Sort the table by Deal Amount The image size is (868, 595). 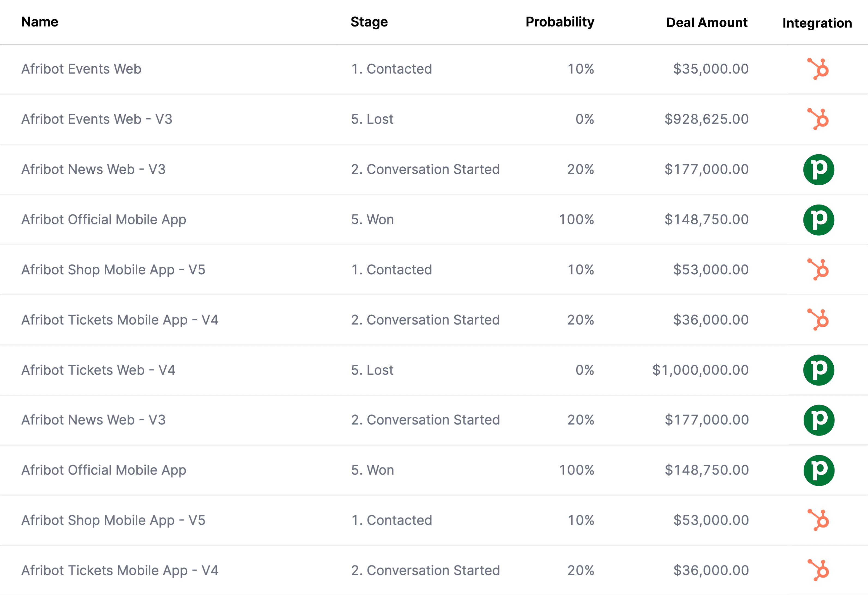click(707, 22)
